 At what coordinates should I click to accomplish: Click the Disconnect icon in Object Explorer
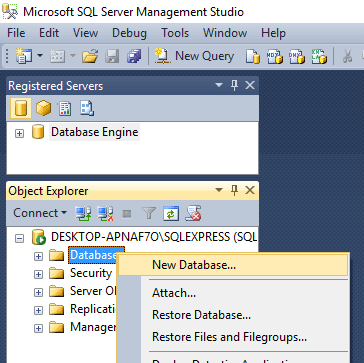pos(105,213)
